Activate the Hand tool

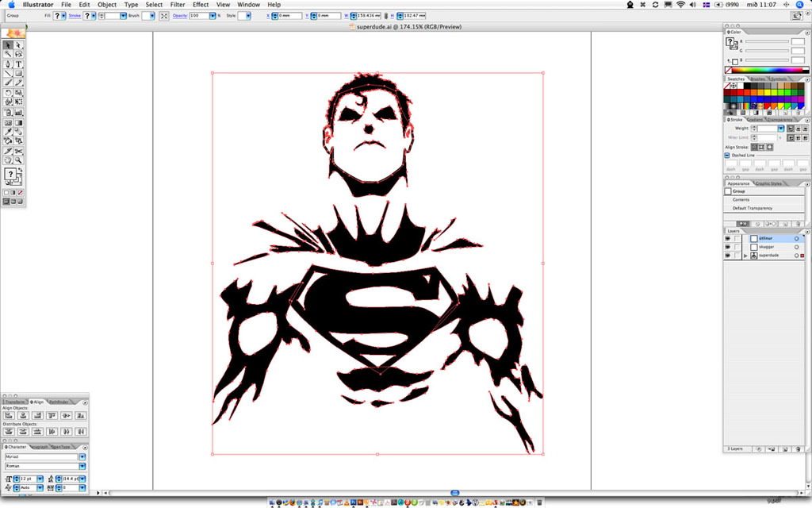click(8, 160)
